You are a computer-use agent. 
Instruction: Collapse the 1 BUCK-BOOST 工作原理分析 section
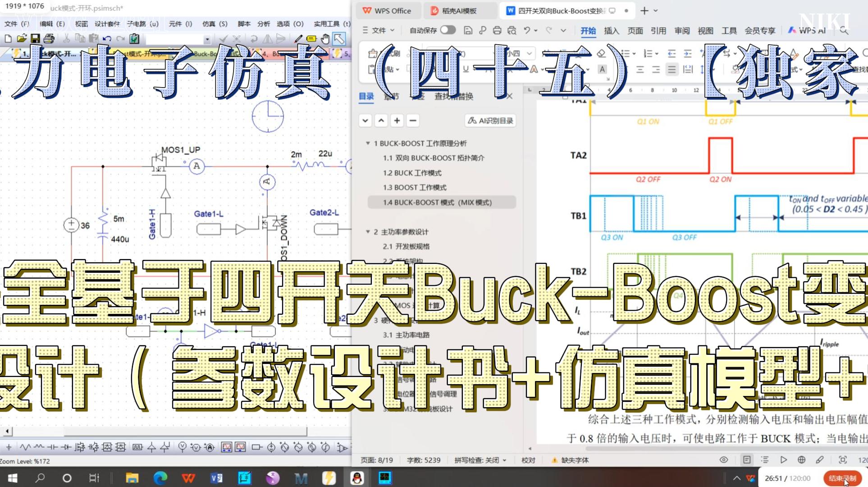click(368, 143)
